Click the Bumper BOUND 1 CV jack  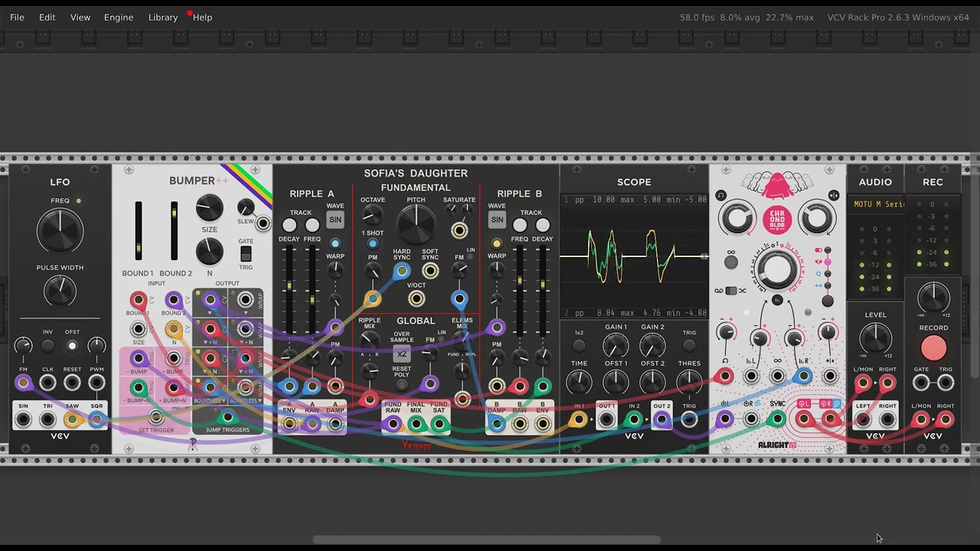139,300
